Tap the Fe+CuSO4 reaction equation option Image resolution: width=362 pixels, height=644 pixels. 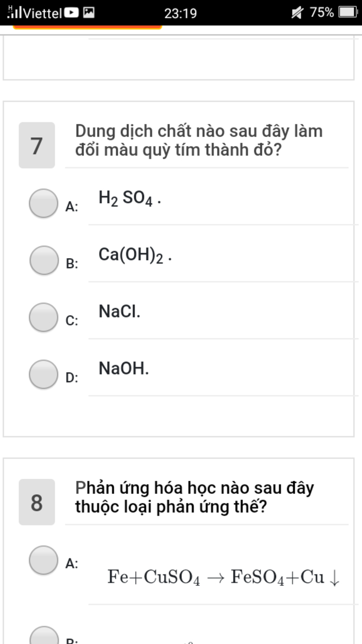tap(223, 577)
